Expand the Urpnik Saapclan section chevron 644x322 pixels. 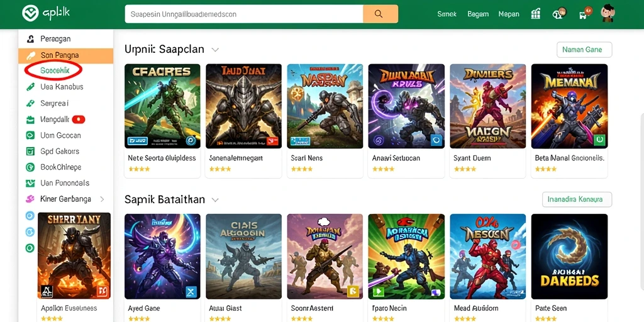(215, 50)
